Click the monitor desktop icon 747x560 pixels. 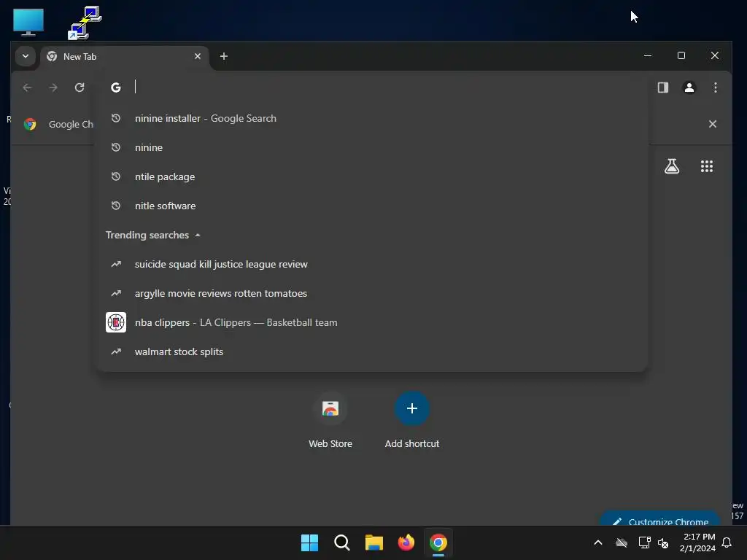click(x=28, y=21)
